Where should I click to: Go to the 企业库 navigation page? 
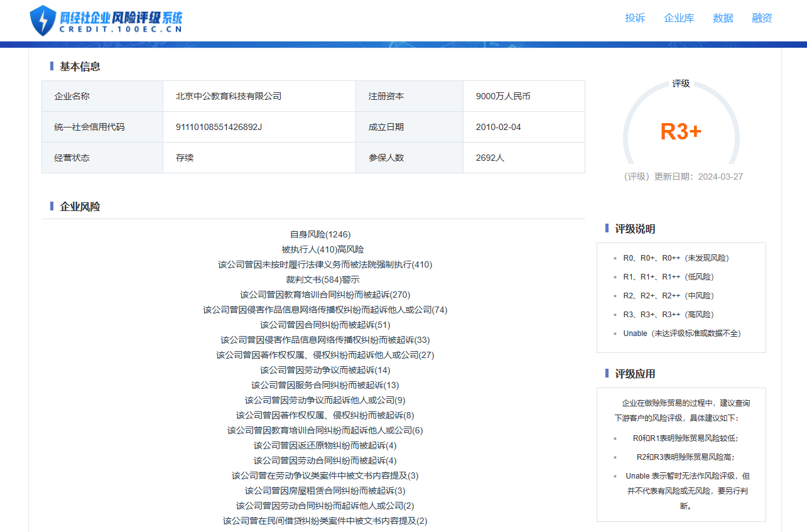pyautogui.click(x=679, y=18)
